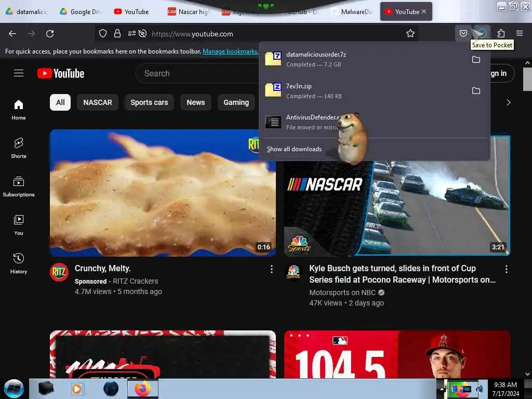Select the NASCAR filter chip

[98, 102]
